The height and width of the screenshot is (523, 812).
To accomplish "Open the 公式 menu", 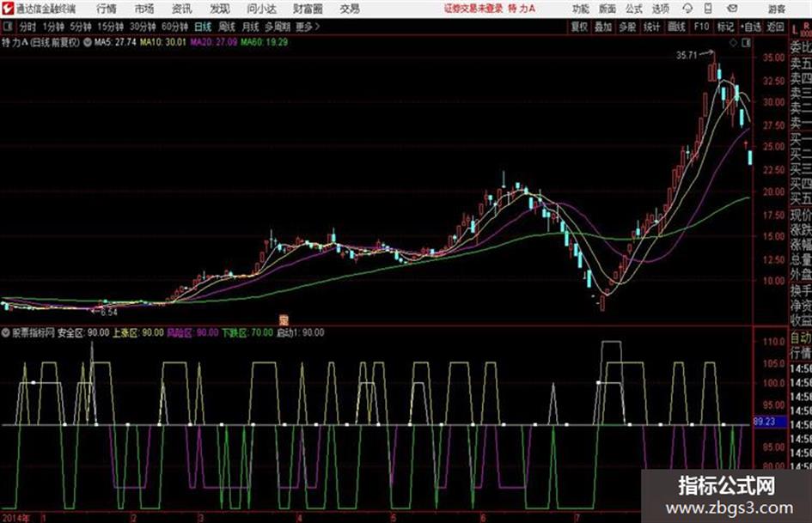I will coord(634,9).
